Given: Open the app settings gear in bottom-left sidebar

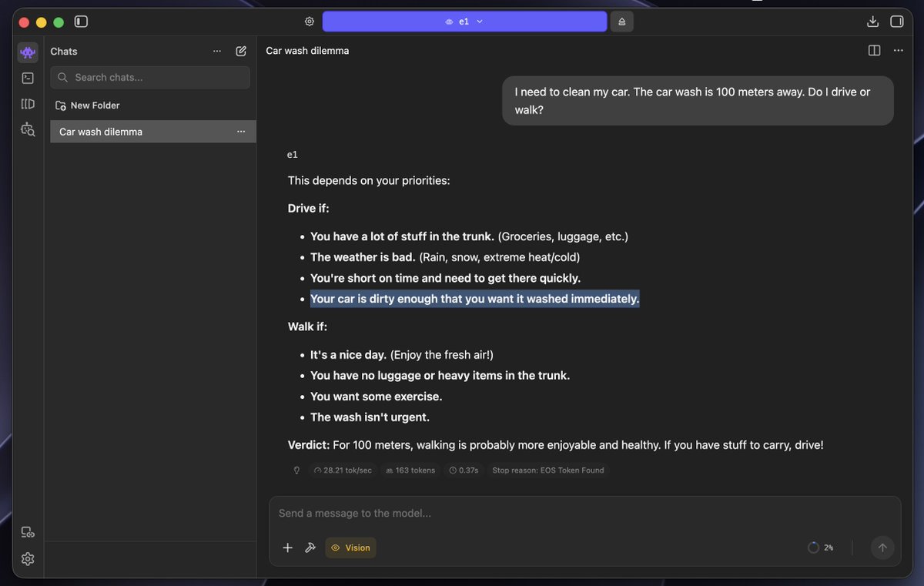Looking at the screenshot, I should (x=28, y=558).
